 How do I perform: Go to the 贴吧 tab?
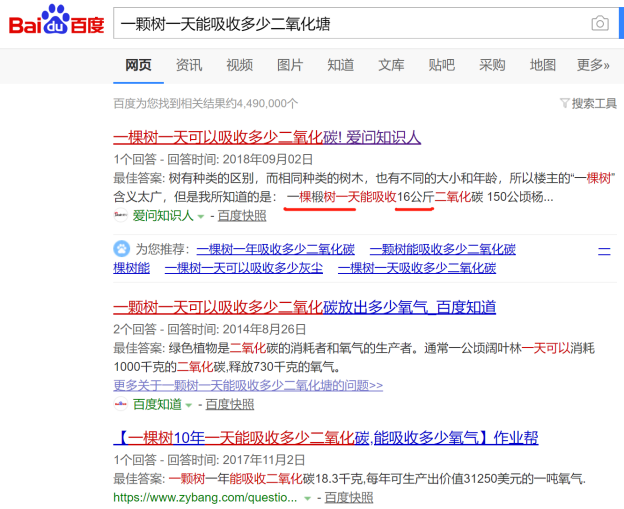pyautogui.click(x=442, y=65)
